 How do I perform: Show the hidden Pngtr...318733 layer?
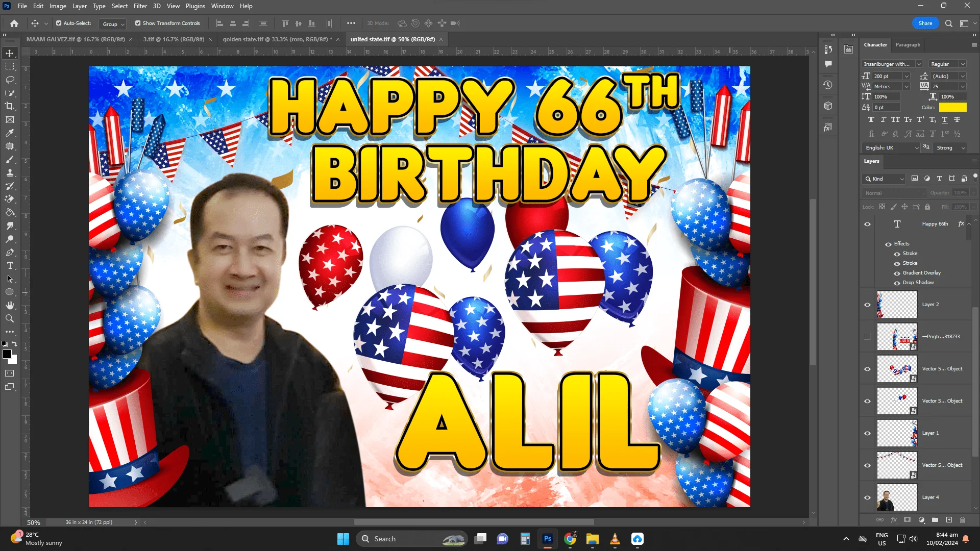pos(867,337)
